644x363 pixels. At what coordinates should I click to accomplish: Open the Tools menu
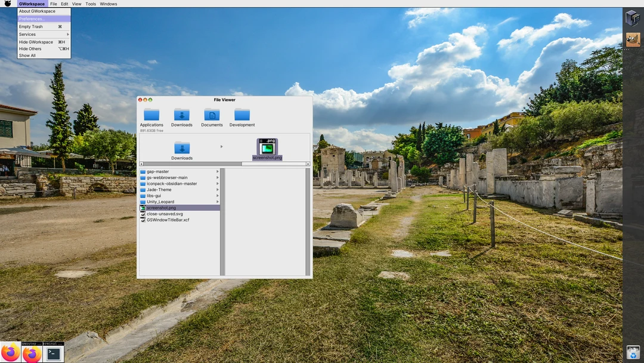(x=90, y=4)
